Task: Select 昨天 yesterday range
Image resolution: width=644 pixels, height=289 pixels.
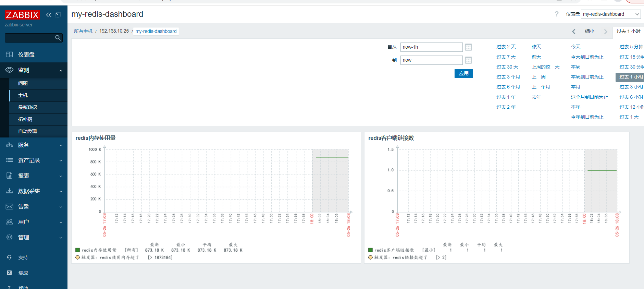Action: 536,47
